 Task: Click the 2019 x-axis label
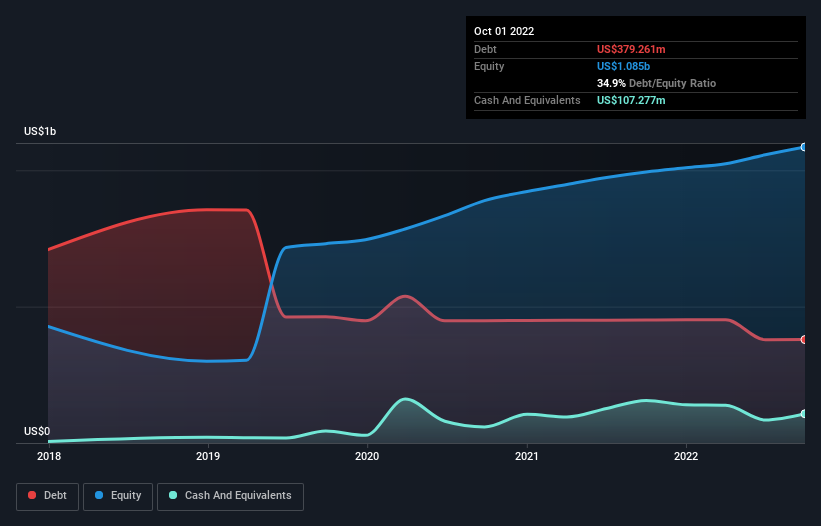pyautogui.click(x=208, y=456)
